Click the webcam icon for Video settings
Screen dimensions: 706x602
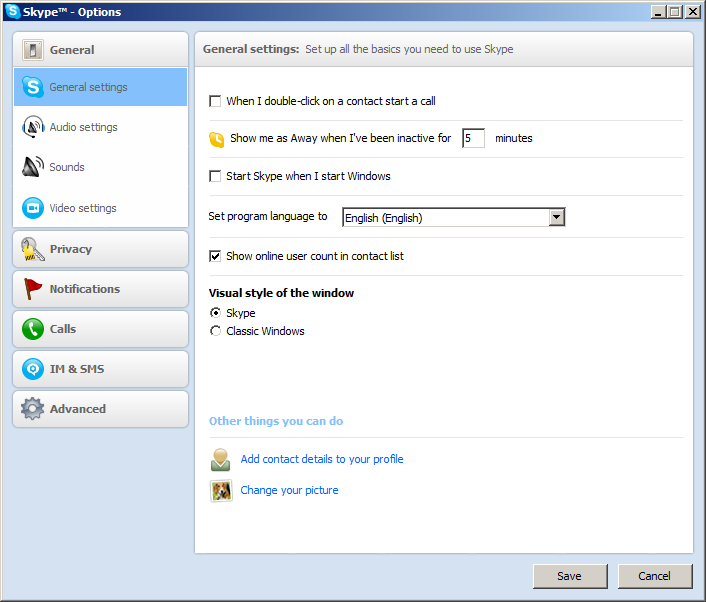(x=33, y=208)
